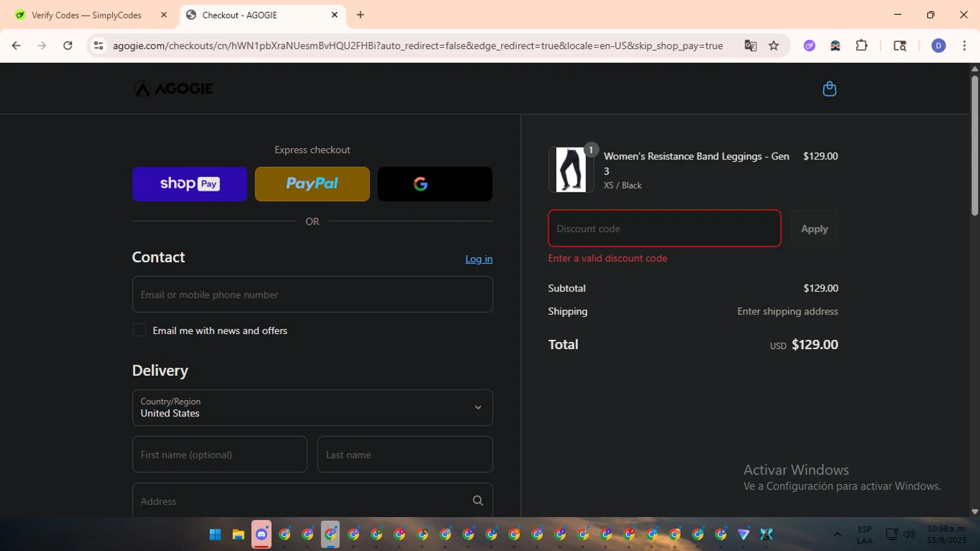
Task: Click the Discount code field
Action: [x=664, y=228]
